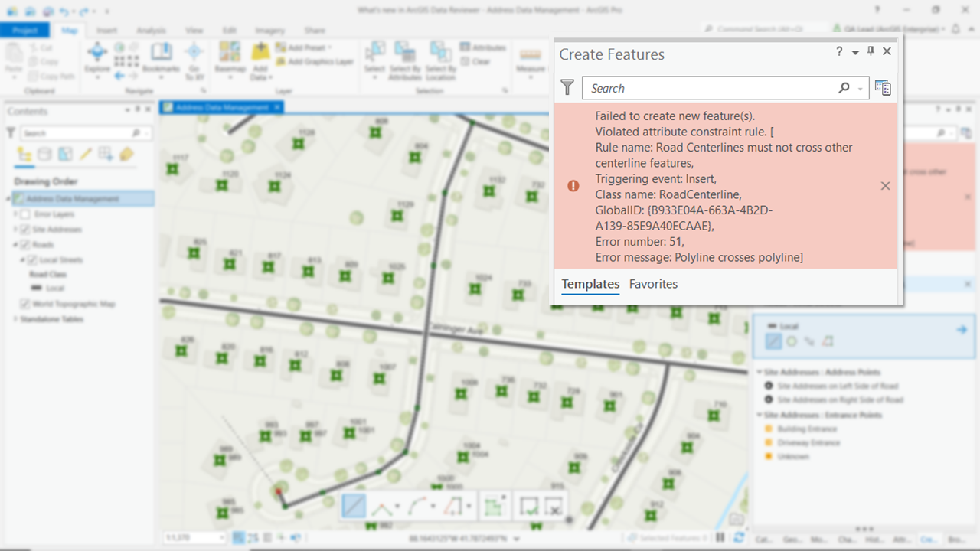The width and height of the screenshot is (980, 551).
Task: Click the Clear selection button
Action: tap(475, 61)
